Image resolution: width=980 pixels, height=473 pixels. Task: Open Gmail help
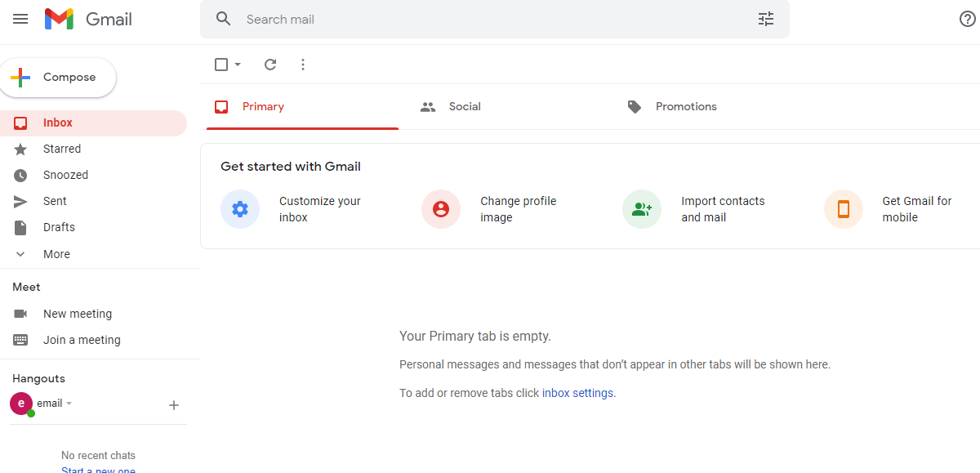pyautogui.click(x=967, y=19)
